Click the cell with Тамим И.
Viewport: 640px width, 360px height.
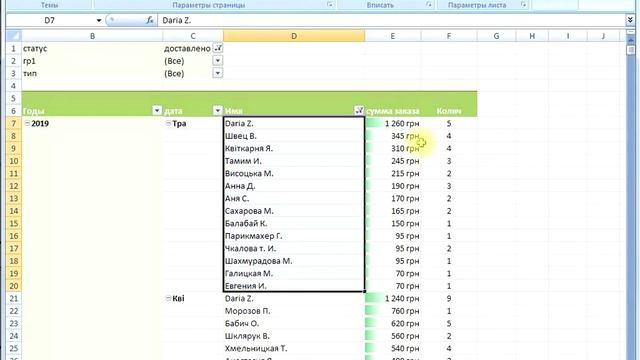tap(294, 161)
